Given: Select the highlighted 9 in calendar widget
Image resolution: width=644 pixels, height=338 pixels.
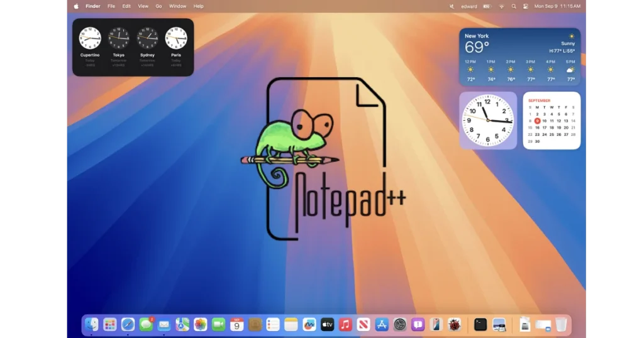Looking at the screenshot, I should click(537, 121).
